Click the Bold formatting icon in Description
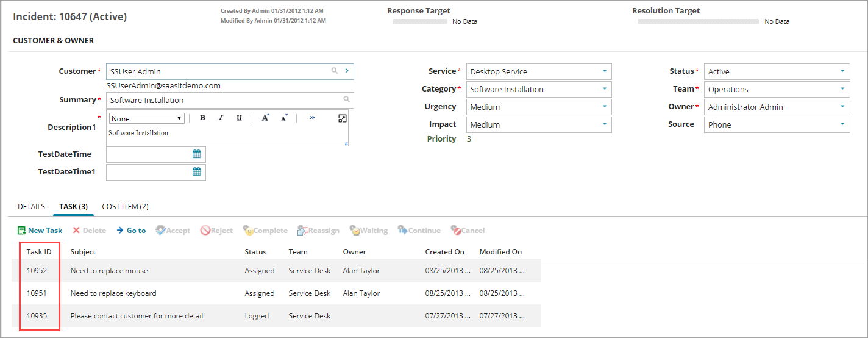 [203, 118]
